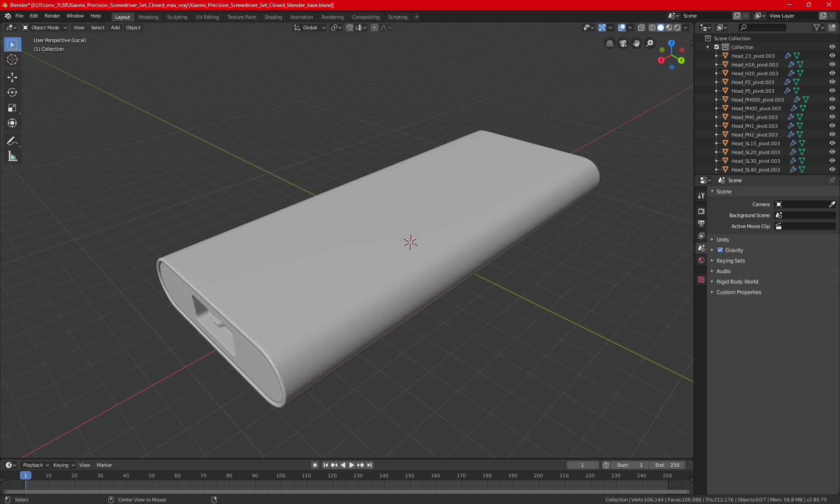Expand the Keying Sets panel
This screenshot has height=504, width=840.
pos(731,261)
